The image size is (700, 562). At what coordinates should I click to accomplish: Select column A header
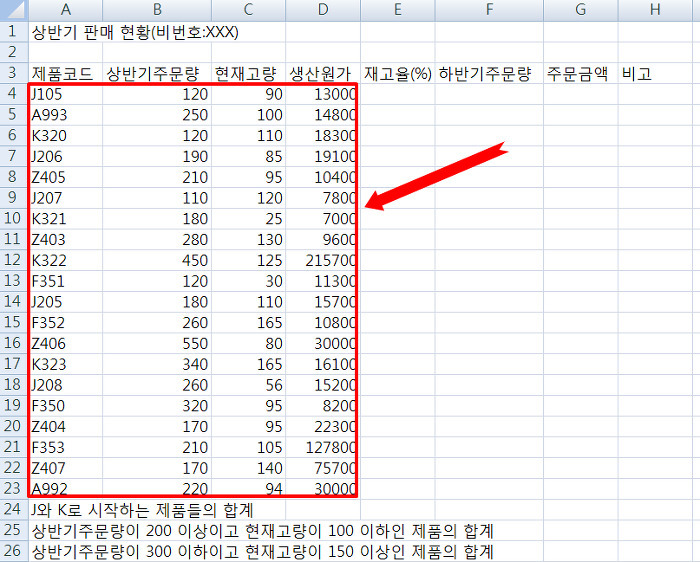(x=65, y=10)
